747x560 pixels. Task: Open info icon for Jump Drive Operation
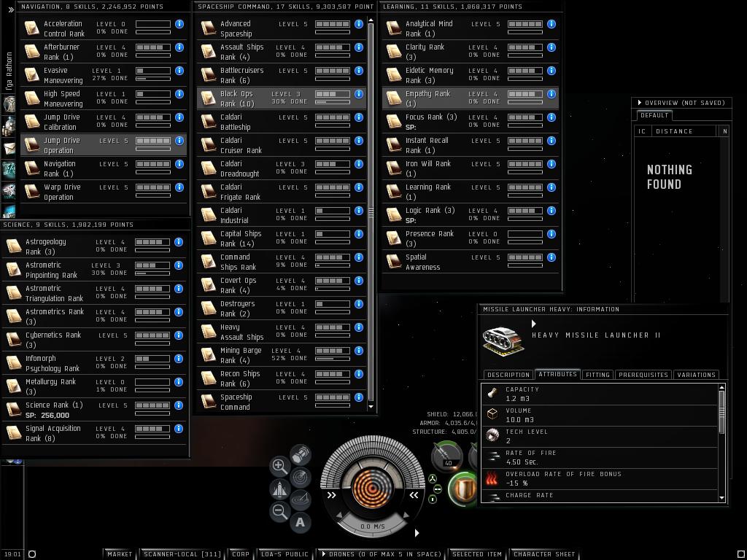click(x=179, y=141)
